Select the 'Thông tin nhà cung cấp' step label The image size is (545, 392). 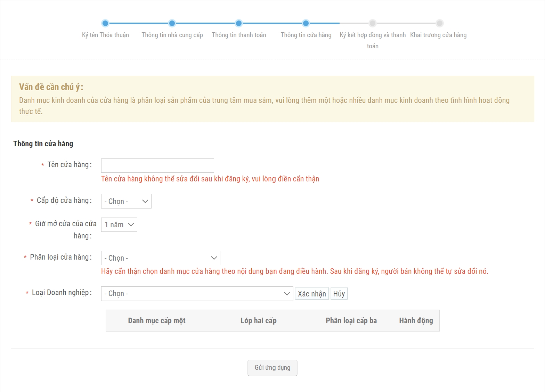pos(172,35)
